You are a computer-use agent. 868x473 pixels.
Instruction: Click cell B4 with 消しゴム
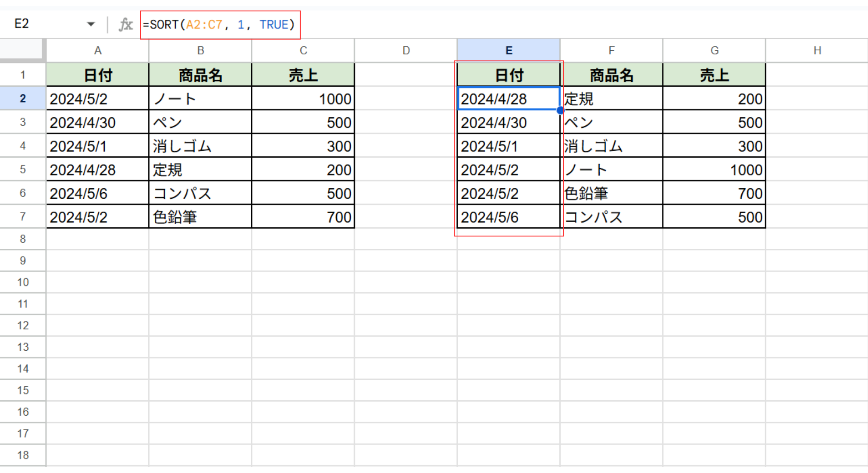(200, 146)
